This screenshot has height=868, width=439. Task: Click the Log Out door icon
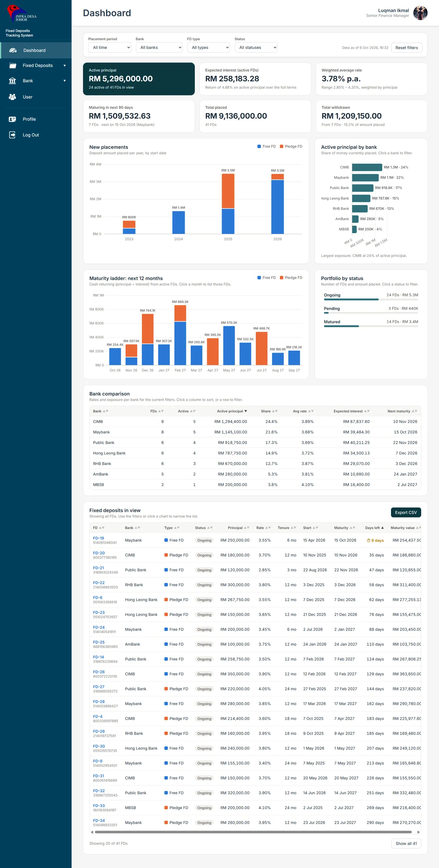[x=12, y=135]
